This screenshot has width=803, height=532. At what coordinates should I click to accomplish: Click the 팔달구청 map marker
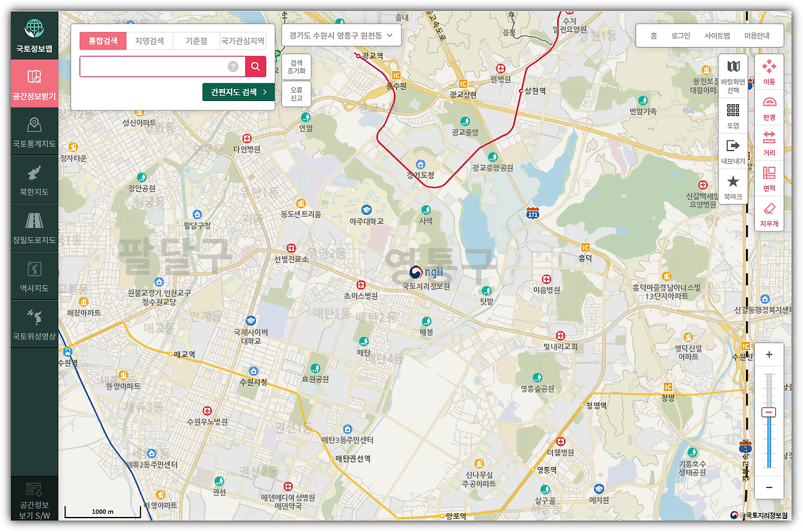[197, 215]
